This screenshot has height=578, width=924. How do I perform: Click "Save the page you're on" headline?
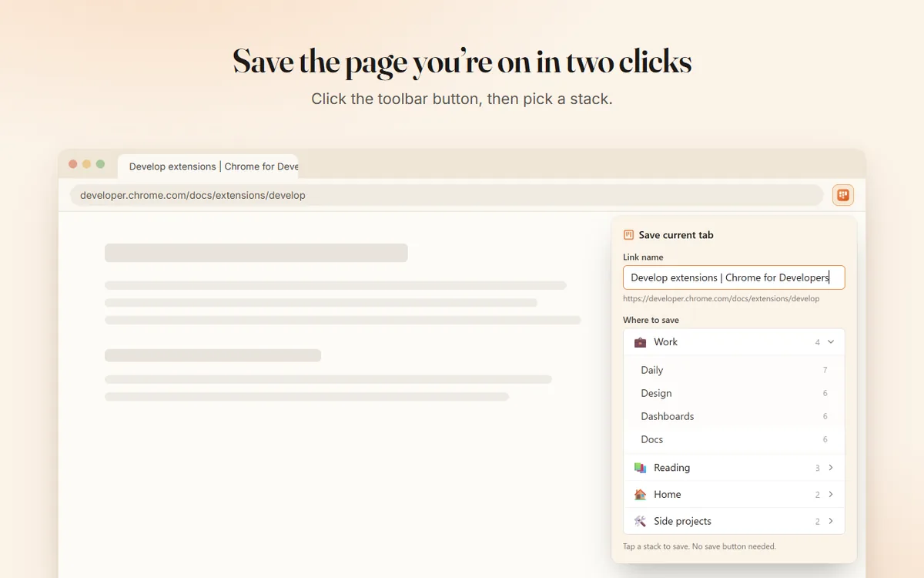tap(462, 62)
